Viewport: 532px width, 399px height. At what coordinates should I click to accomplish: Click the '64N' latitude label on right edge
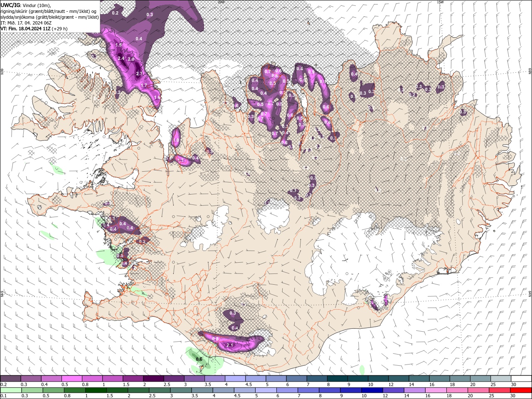[x=530, y=293]
